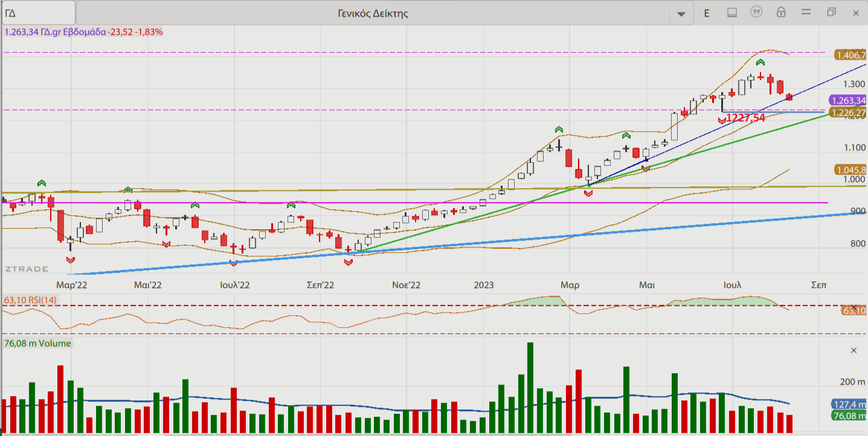Click the 1.100 price axis label
Image resolution: width=868 pixels, height=436 pixels.
[855, 147]
